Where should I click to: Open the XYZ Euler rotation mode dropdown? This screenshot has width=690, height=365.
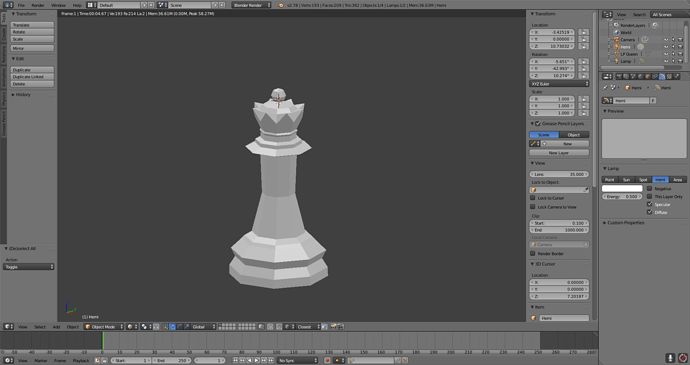(x=559, y=84)
